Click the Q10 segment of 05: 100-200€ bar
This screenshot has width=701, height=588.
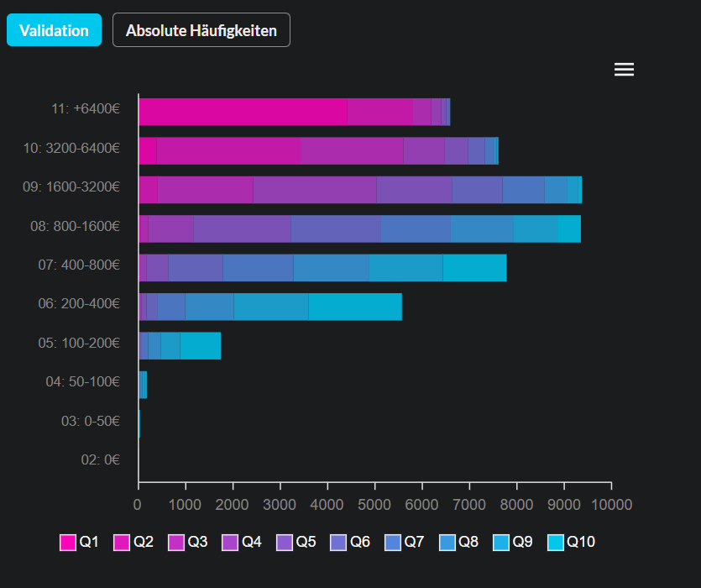[200, 346]
